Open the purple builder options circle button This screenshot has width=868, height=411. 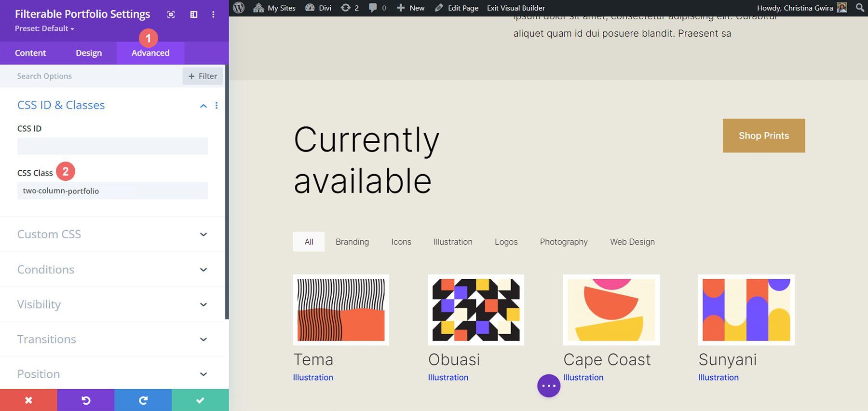[x=549, y=386]
